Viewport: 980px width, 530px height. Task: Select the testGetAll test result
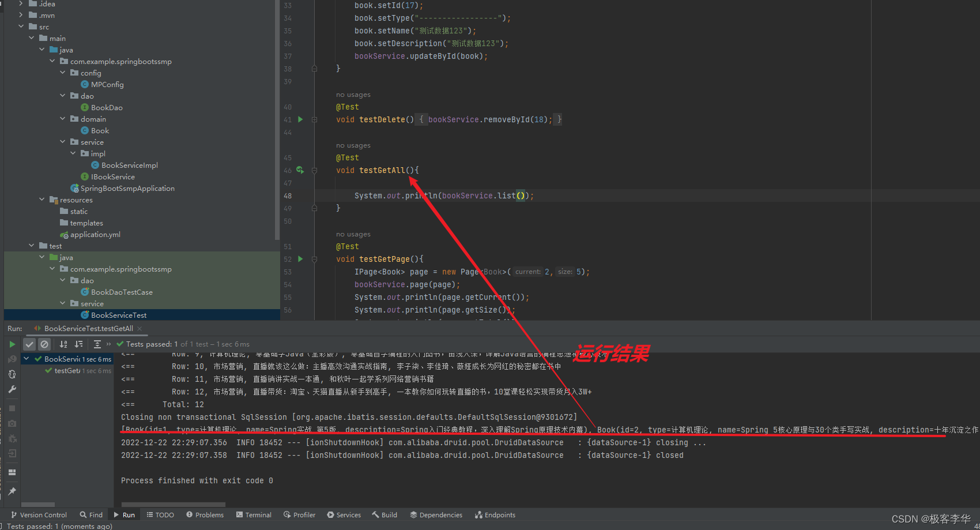click(67, 371)
